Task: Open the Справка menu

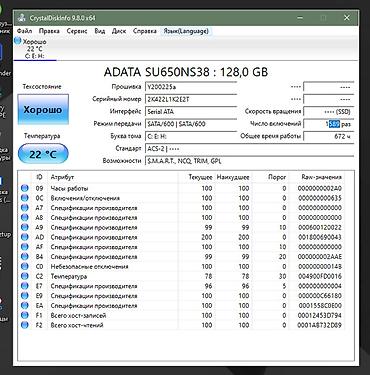Action: point(145,31)
